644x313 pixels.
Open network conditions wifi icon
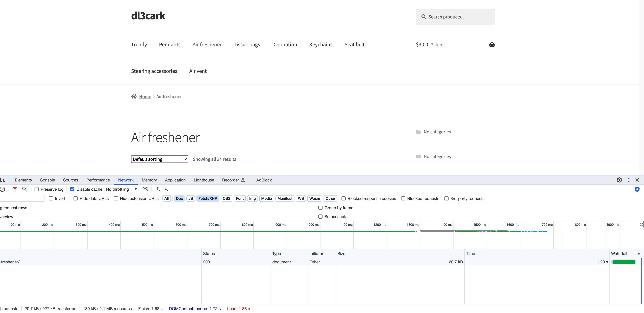145,189
